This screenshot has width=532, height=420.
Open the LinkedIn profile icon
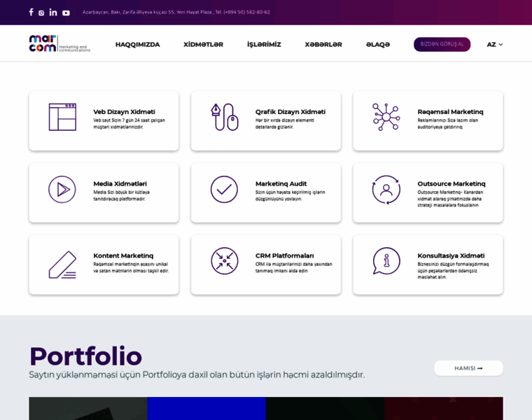pyautogui.click(x=53, y=13)
